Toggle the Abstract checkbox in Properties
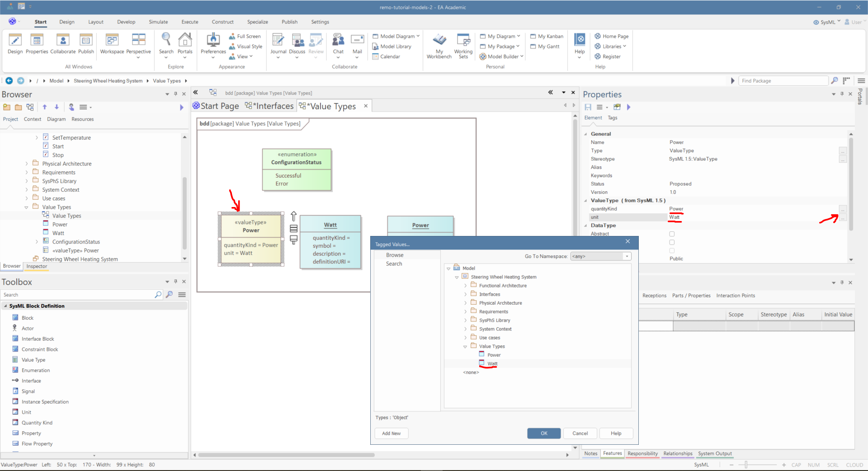Image resolution: width=868 pixels, height=471 pixels. 672,234
